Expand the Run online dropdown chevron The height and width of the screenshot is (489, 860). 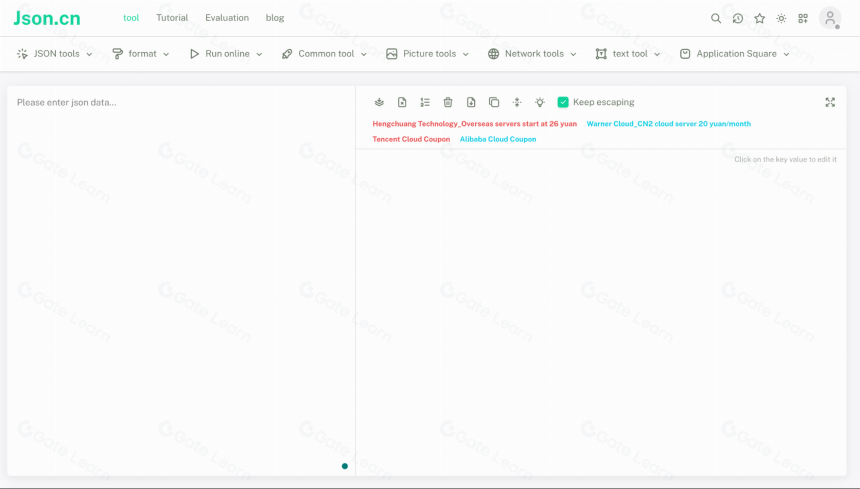pyautogui.click(x=259, y=54)
